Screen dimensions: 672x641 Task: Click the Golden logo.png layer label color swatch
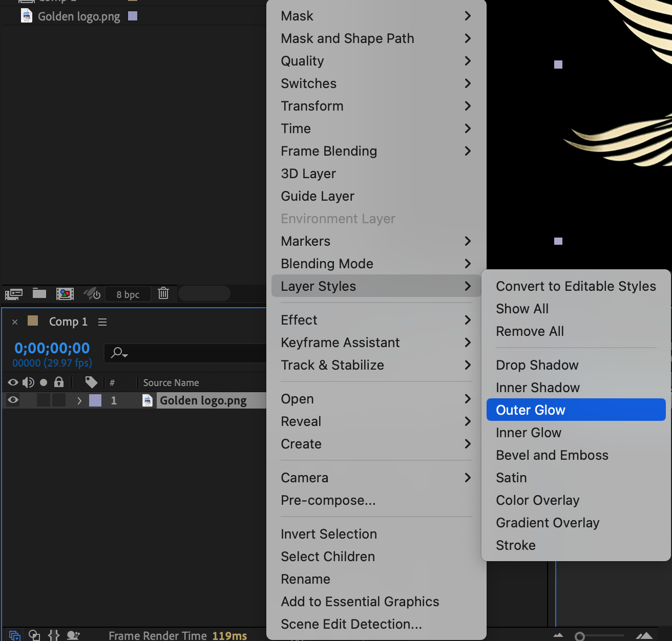coord(95,400)
